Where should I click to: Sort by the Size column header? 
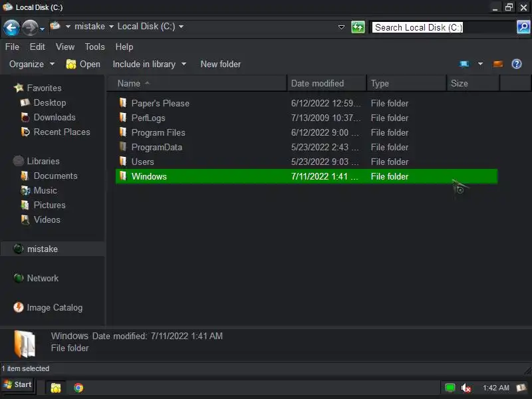pyautogui.click(x=473, y=84)
